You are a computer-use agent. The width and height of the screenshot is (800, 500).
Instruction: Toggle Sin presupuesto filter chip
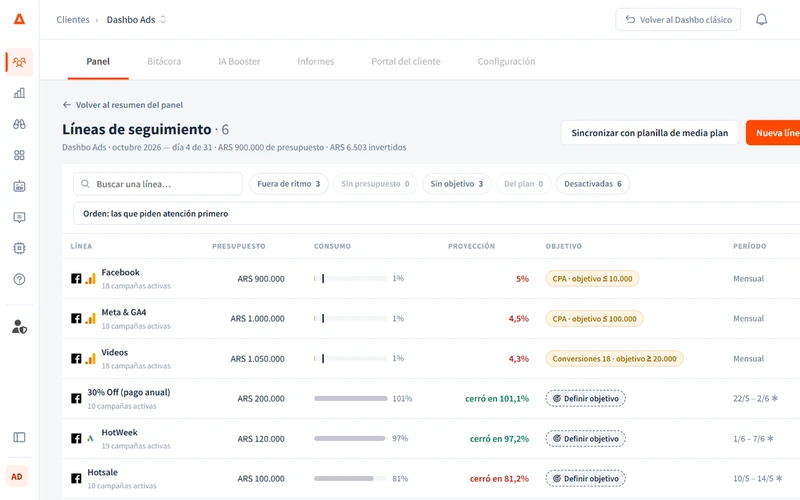click(375, 184)
